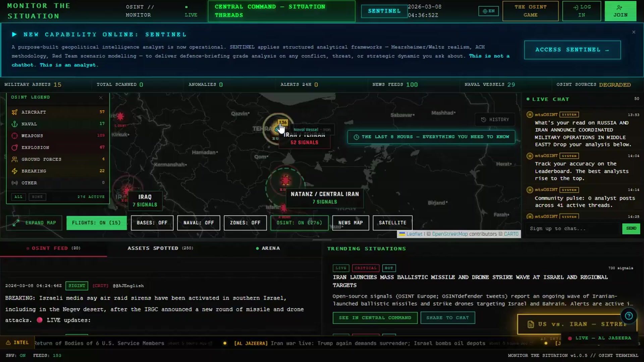Click the explosion marker over Natanz
Screen dimensions: 644x362
coord(285,181)
